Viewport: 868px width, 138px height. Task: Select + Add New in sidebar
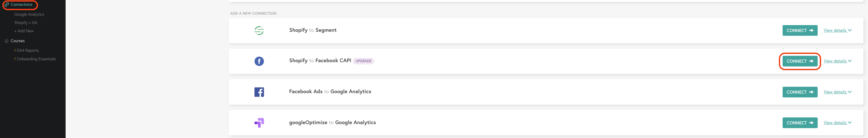coord(24,31)
